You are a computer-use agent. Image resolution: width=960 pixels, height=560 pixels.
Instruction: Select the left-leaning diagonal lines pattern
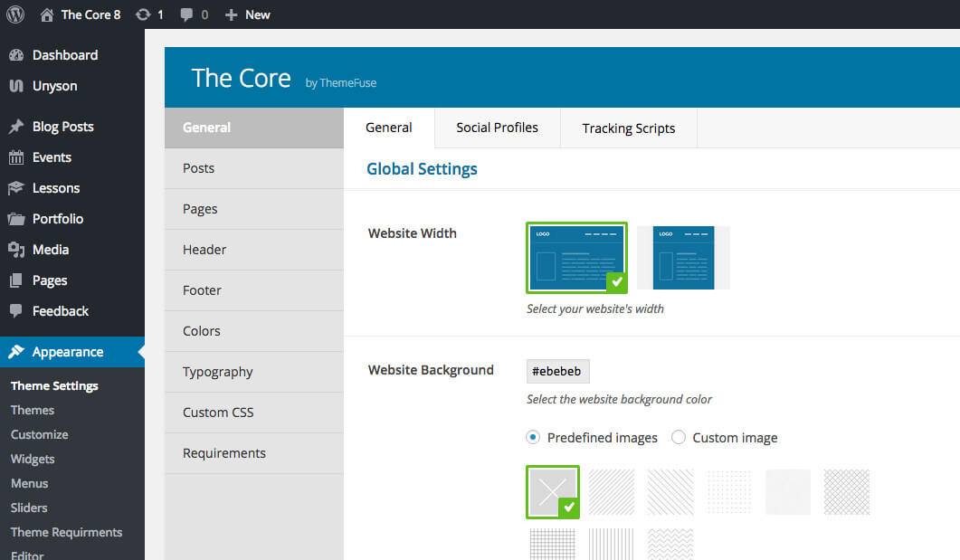670,492
